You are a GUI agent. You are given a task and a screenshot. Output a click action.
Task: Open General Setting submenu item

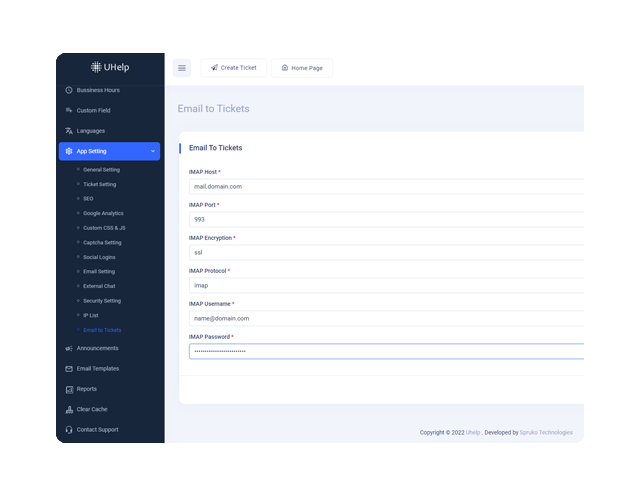(x=101, y=170)
